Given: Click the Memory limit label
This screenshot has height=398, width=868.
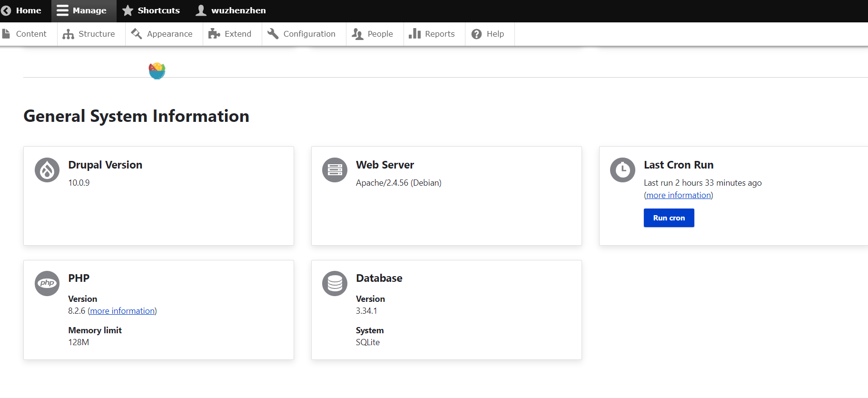Looking at the screenshot, I should click(95, 330).
